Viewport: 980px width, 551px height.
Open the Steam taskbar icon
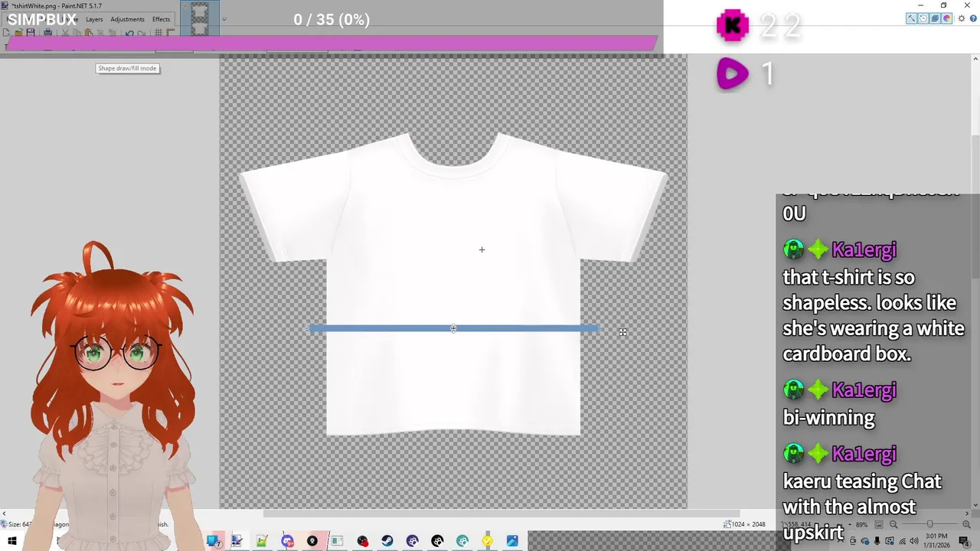387,541
